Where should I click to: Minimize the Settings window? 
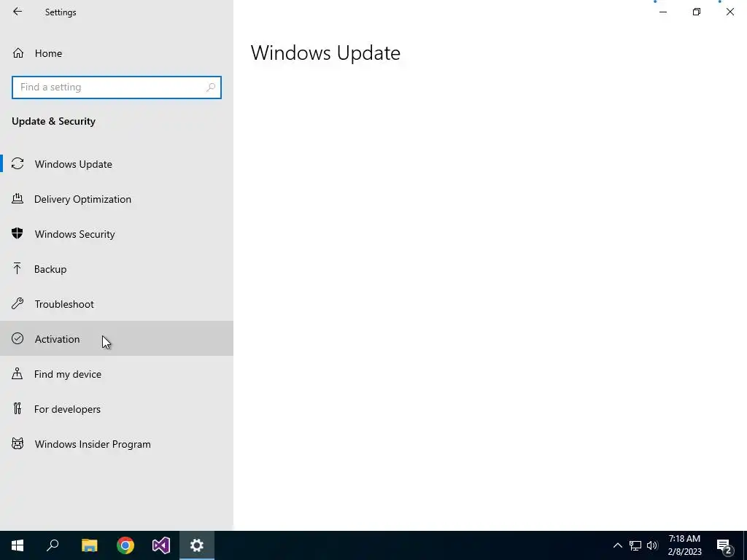pos(662,12)
